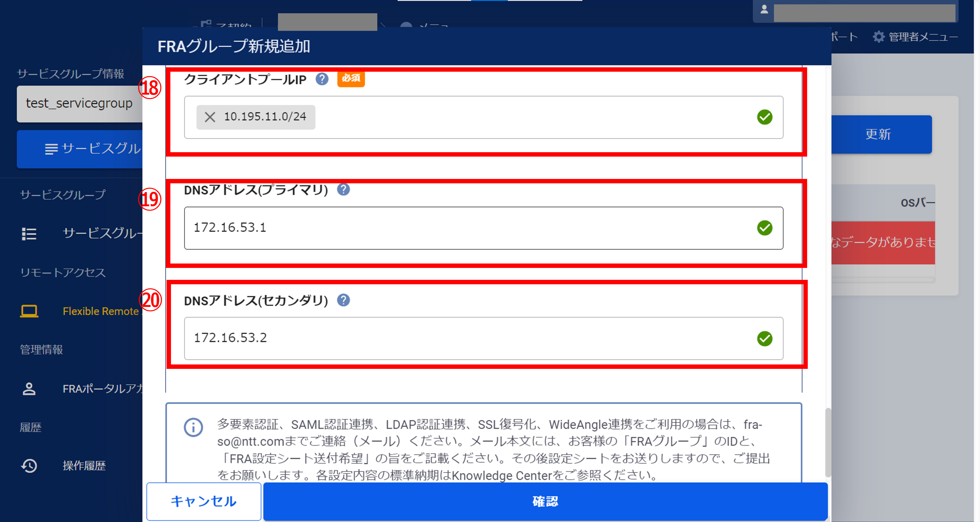Click help icon beside DNSアドレス(セカンダリ)
This screenshot has height=522, width=980.
[x=343, y=300]
